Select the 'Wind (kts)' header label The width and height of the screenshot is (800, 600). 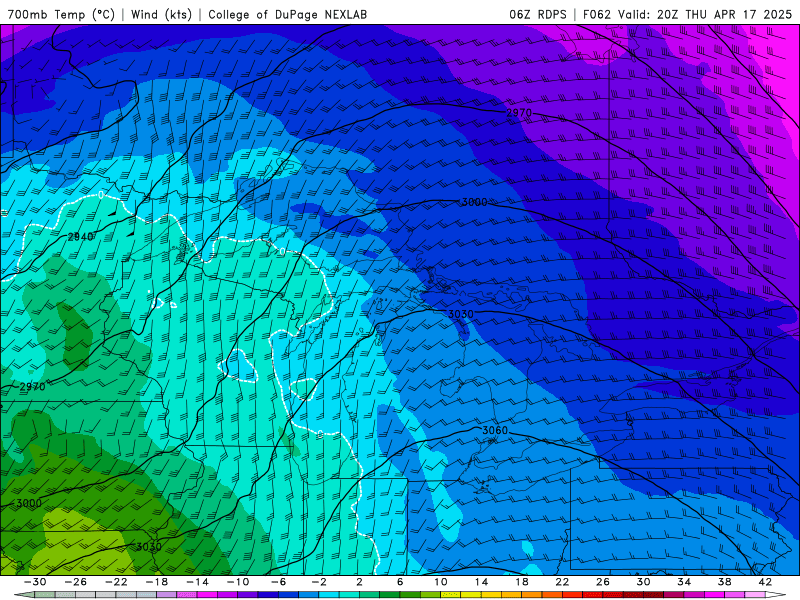tap(161, 14)
